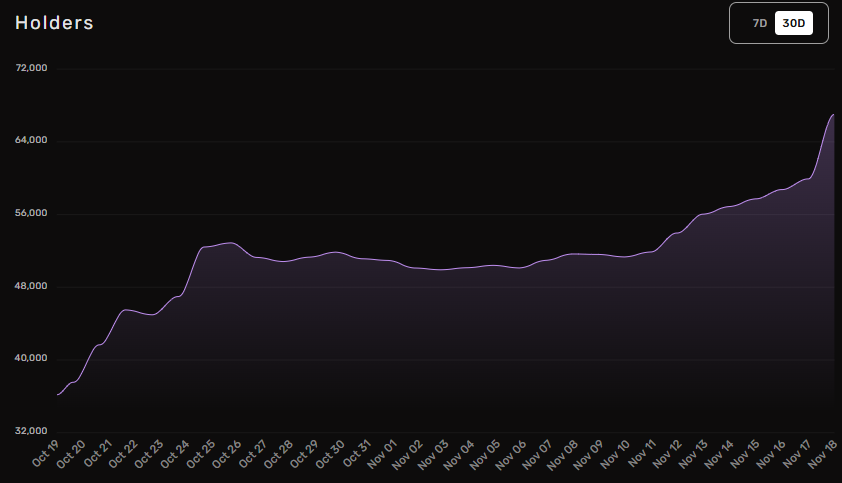This screenshot has width=842, height=483.
Task: Click the Oct 22 date label
Action: click(125, 455)
